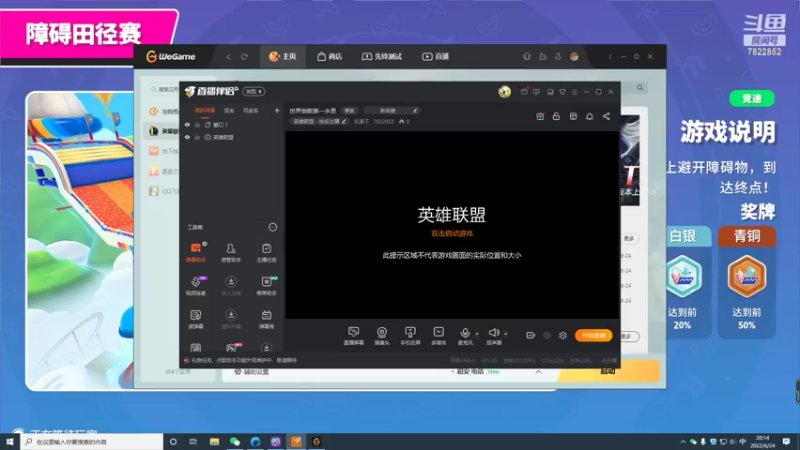Click the WeGame user avatar
Viewport: 800px width, 450px height.
pos(574,57)
